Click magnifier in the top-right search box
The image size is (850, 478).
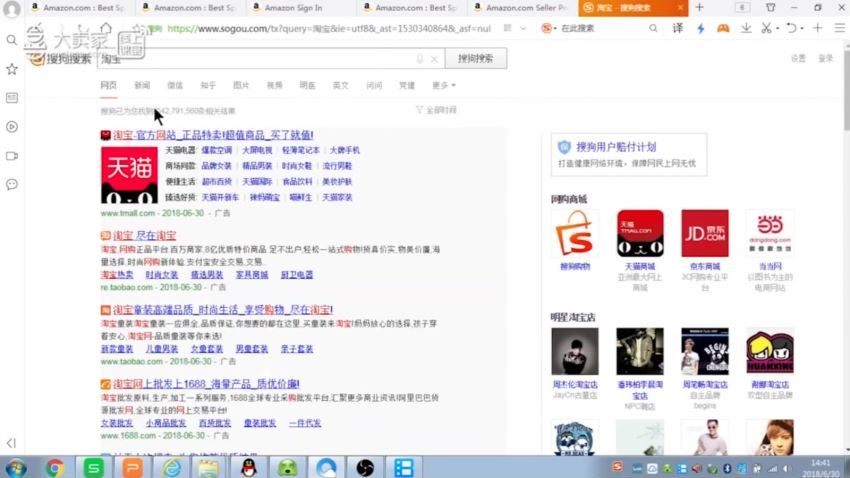click(653, 28)
